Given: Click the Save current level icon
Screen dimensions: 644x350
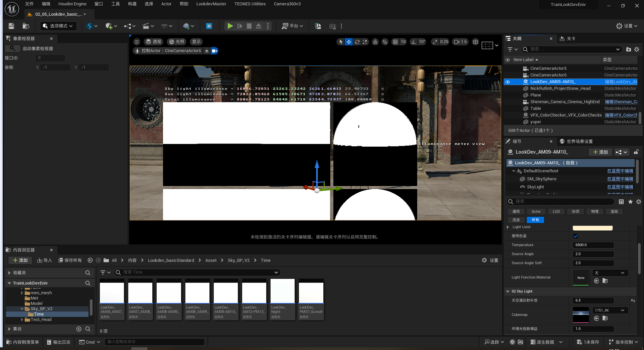Looking at the screenshot, I should coord(11,26).
